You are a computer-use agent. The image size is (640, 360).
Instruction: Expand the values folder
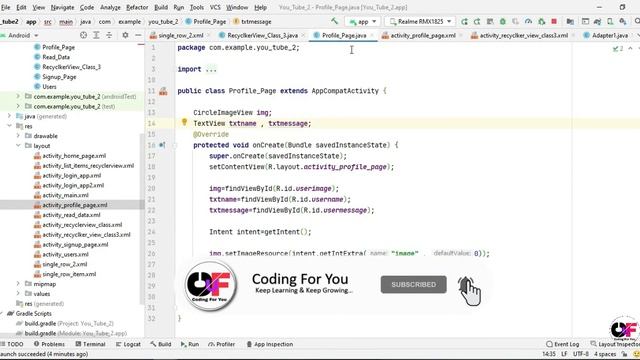pos(18,293)
